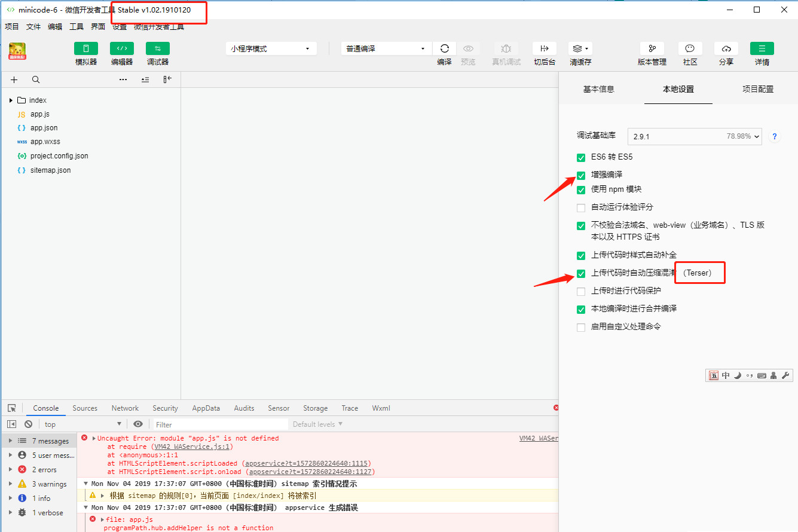Toggle the 增强编译 checkbox
Screen dimensions: 798x532
(581, 176)
